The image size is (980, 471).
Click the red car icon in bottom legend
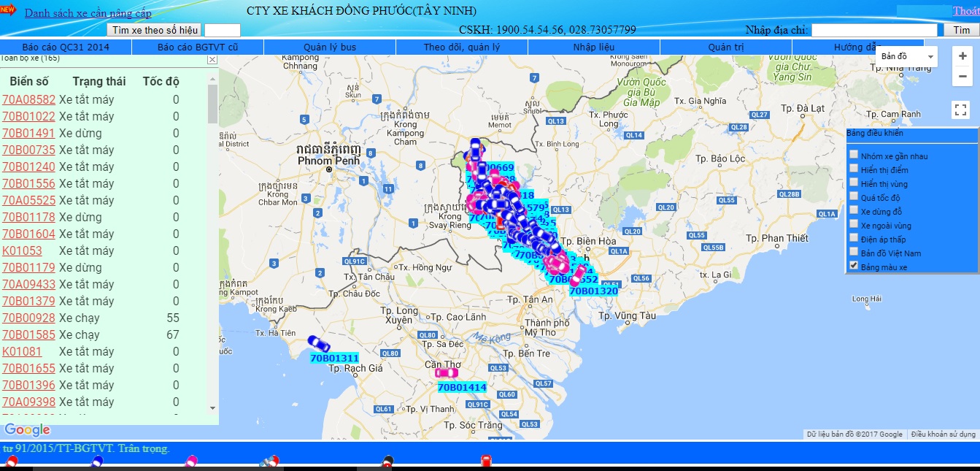click(11, 462)
